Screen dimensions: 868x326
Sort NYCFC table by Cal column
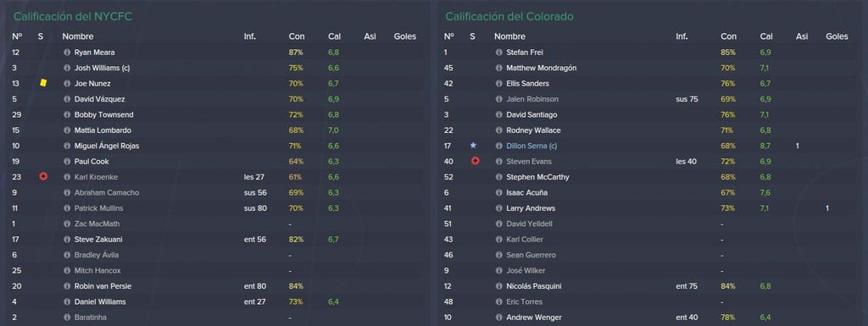point(334,36)
